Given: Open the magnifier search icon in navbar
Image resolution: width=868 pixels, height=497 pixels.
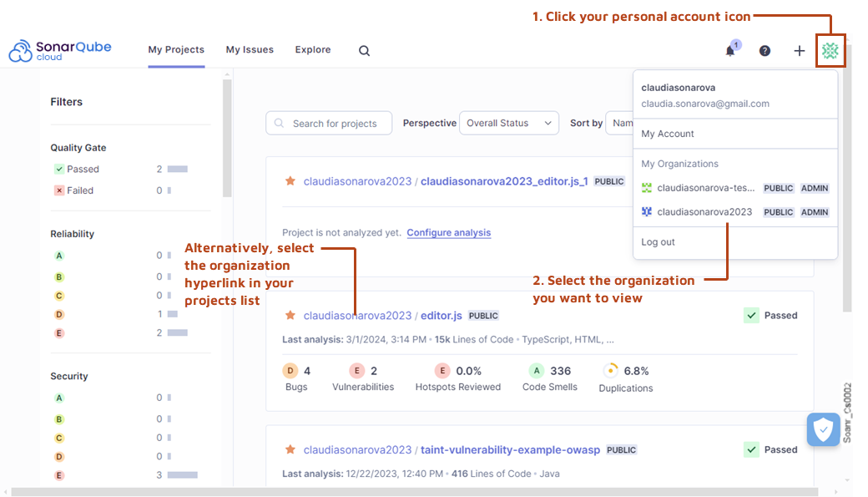Looking at the screenshot, I should [x=364, y=50].
